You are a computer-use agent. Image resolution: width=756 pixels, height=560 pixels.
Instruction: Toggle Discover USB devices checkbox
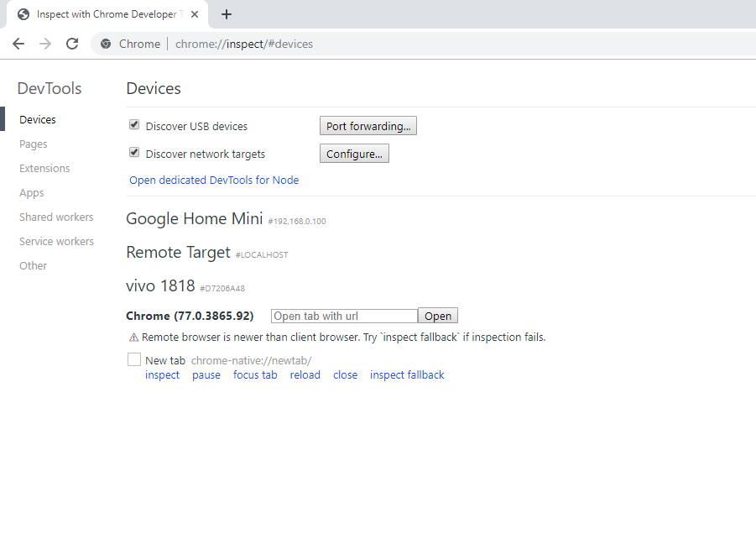pos(134,125)
